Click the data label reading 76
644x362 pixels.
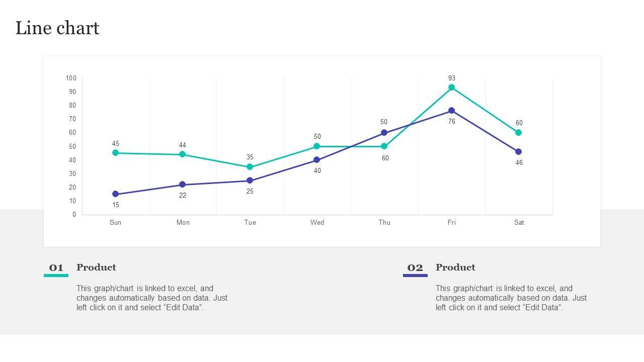click(452, 121)
